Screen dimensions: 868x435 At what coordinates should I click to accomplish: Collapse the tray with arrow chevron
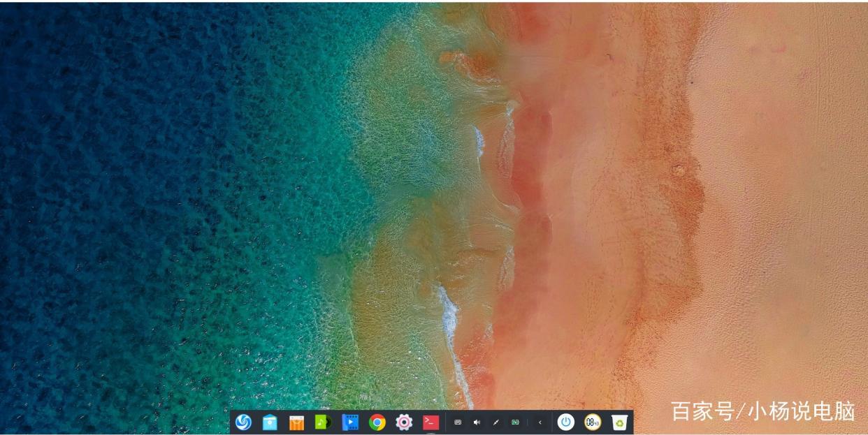pos(540,422)
